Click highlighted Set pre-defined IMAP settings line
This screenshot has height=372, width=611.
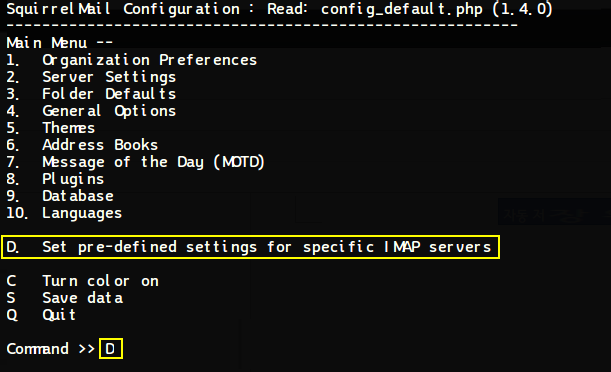(x=251, y=247)
